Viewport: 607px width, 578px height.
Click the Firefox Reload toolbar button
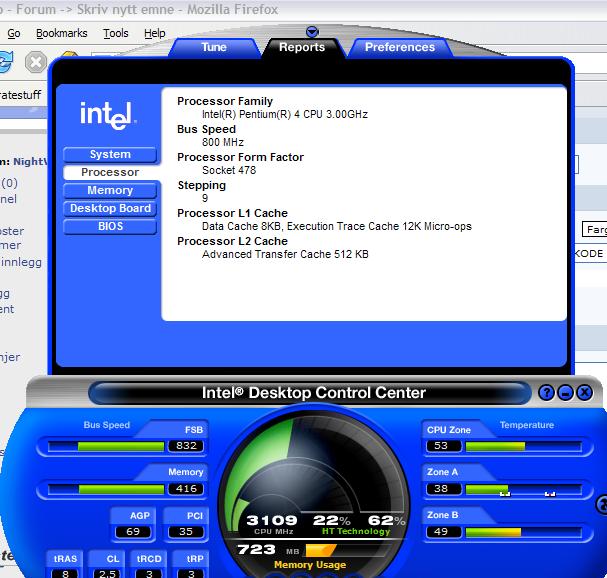pos(6,62)
